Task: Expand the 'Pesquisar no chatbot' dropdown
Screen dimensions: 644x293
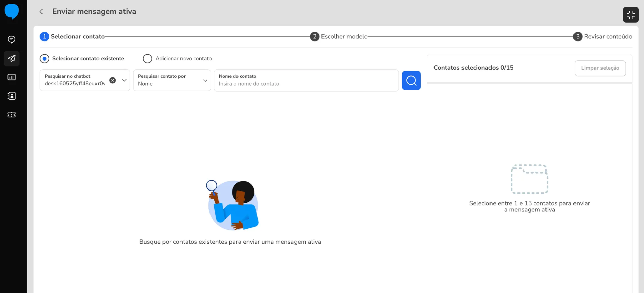Action: click(x=124, y=80)
